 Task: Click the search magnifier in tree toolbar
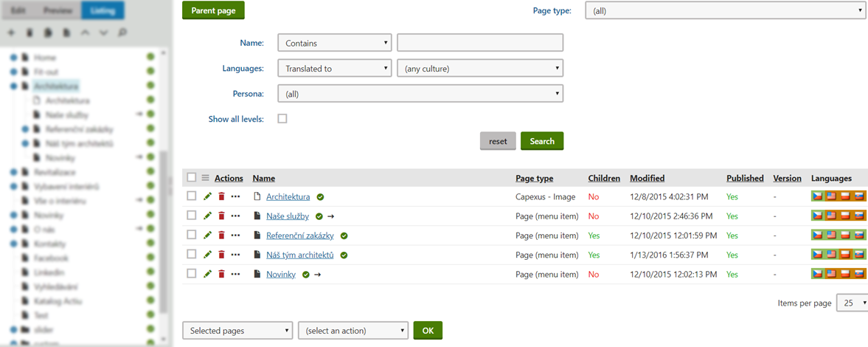coord(122,33)
